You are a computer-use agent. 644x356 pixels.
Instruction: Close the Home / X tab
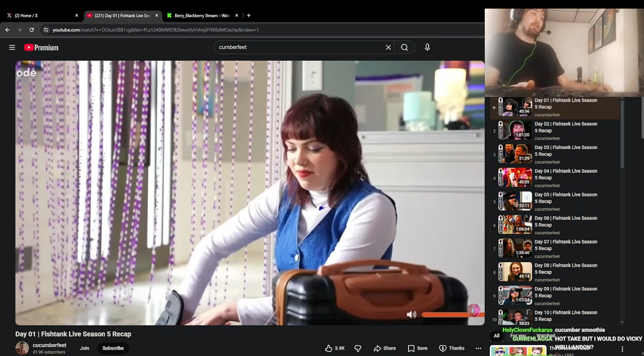click(x=76, y=16)
